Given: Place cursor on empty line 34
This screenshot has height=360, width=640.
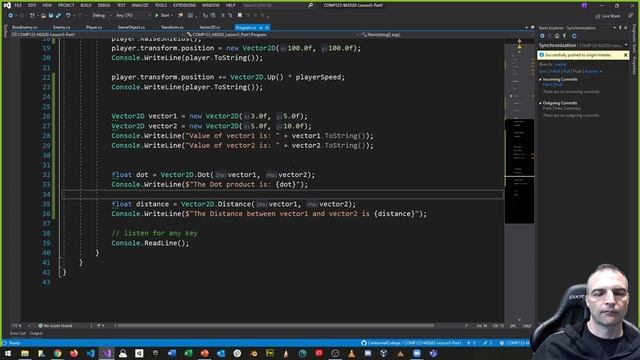Looking at the screenshot, I should [x=282, y=194].
